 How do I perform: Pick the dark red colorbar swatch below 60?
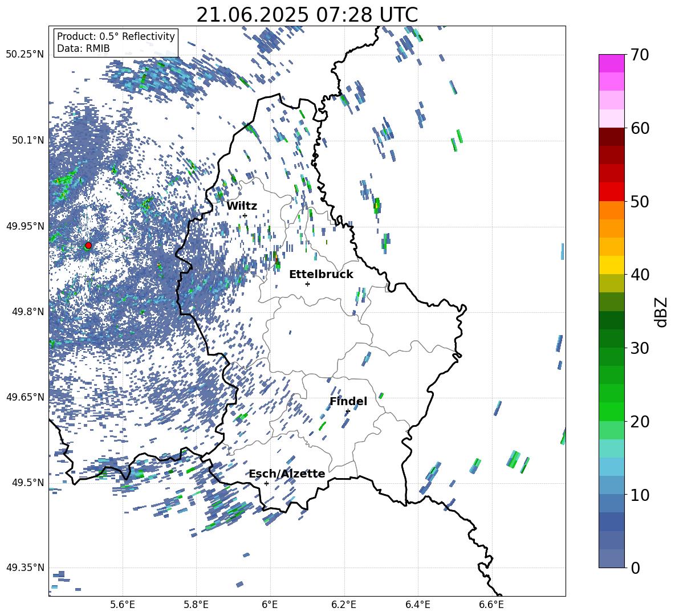[x=611, y=137]
